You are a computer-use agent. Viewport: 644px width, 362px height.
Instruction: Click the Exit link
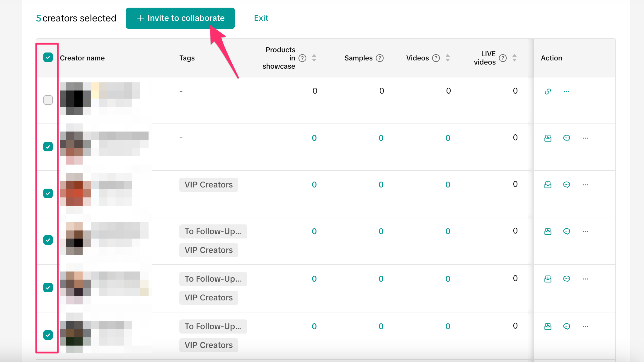261,18
